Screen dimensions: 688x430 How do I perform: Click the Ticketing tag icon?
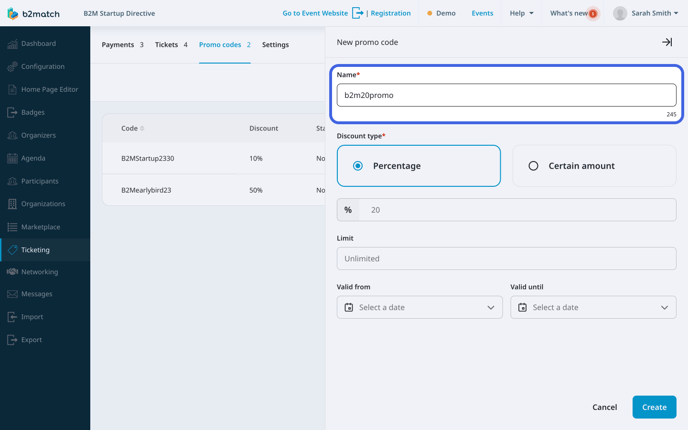coord(12,250)
